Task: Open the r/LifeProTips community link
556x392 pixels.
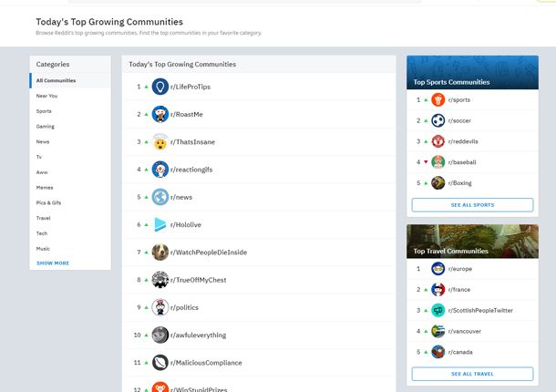Action: [x=190, y=87]
